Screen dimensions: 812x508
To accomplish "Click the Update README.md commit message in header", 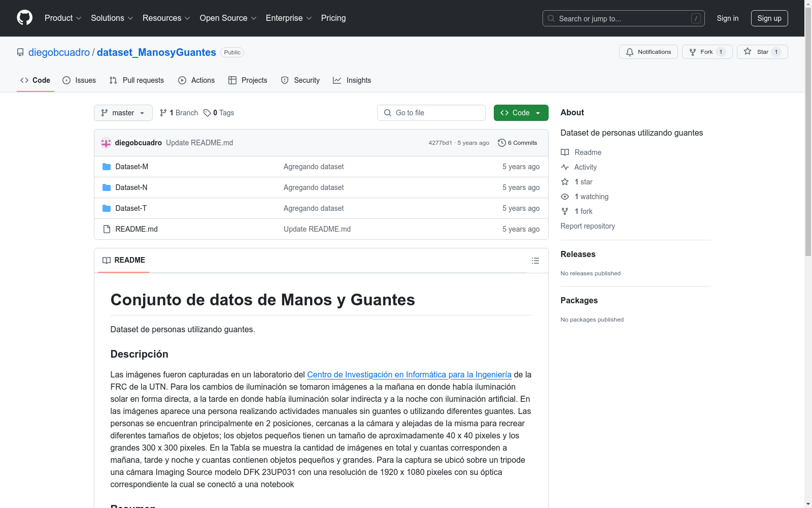I will coord(199,143).
